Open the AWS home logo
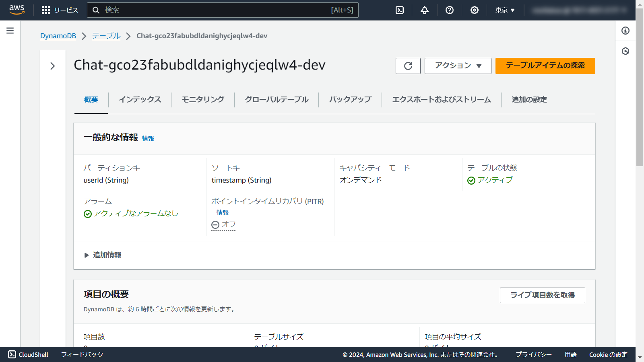 (17, 10)
